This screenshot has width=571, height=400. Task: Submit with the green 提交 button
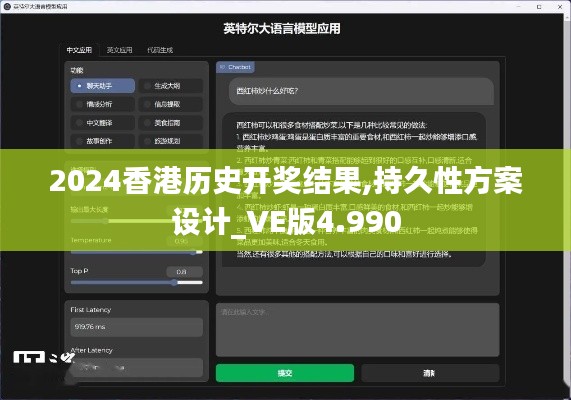pyautogui.click(x=285, y=373)
